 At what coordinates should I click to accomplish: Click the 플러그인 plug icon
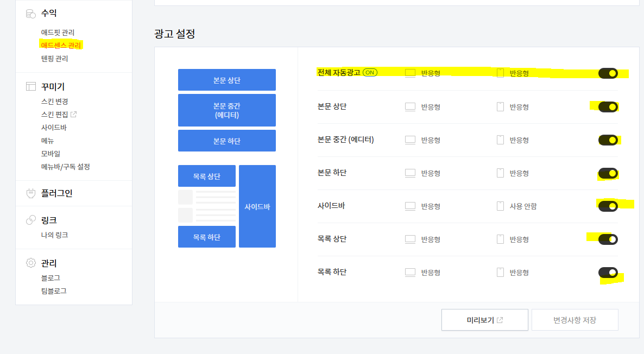31,193
